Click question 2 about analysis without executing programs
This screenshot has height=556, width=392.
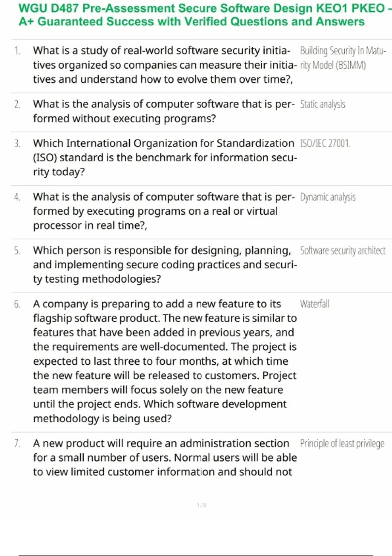point(163,111)
